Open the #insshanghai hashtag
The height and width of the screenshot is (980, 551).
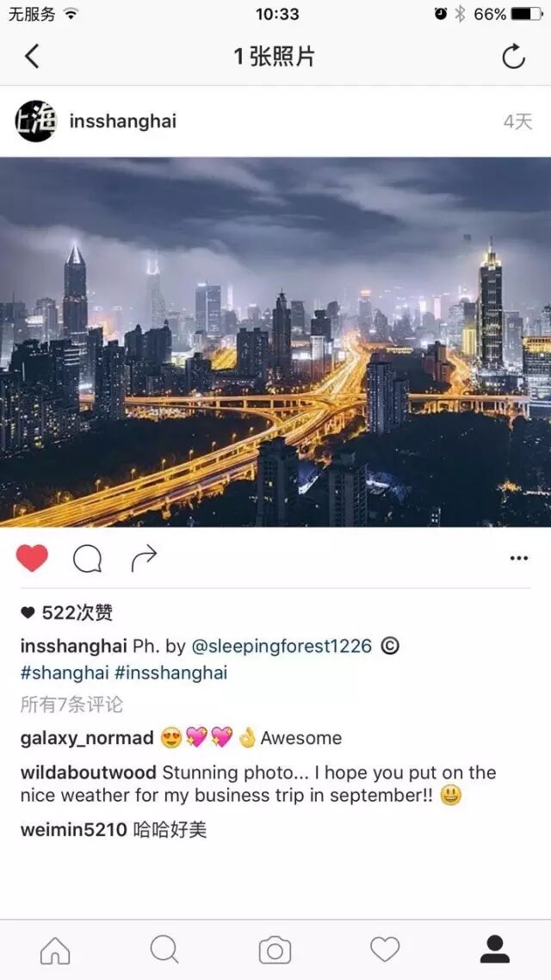click(x=171, y=673)
